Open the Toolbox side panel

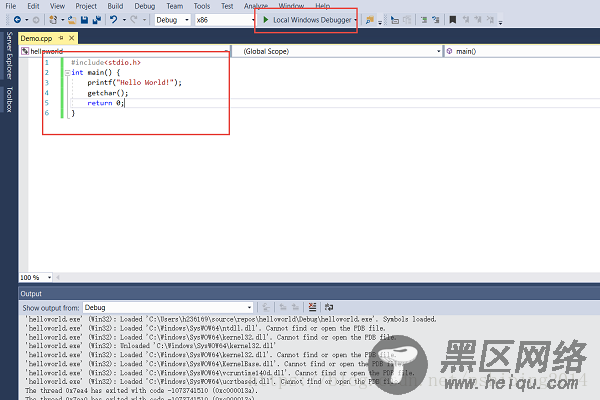coord(9,100)
